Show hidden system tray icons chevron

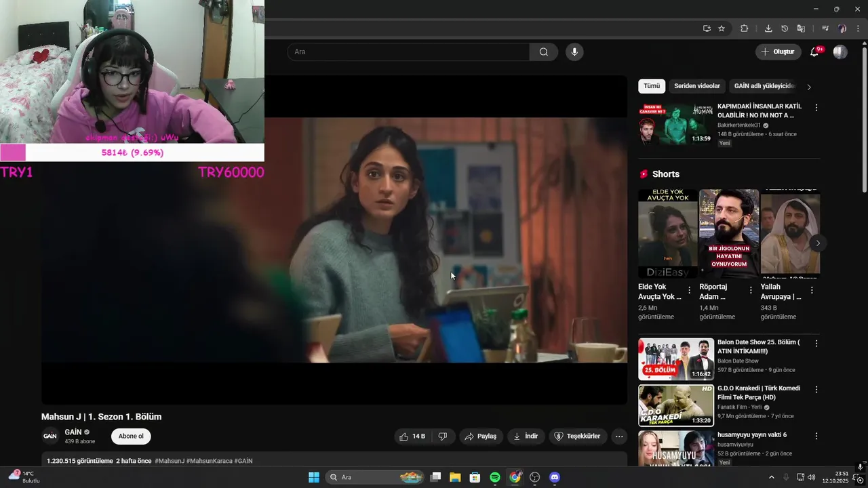coord(771,477)
